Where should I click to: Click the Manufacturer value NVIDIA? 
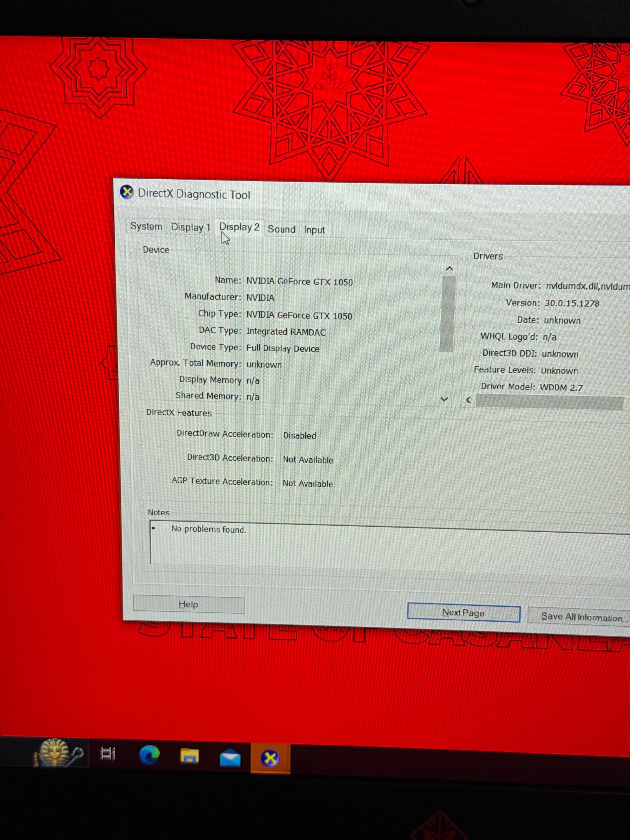coord(260,298)
